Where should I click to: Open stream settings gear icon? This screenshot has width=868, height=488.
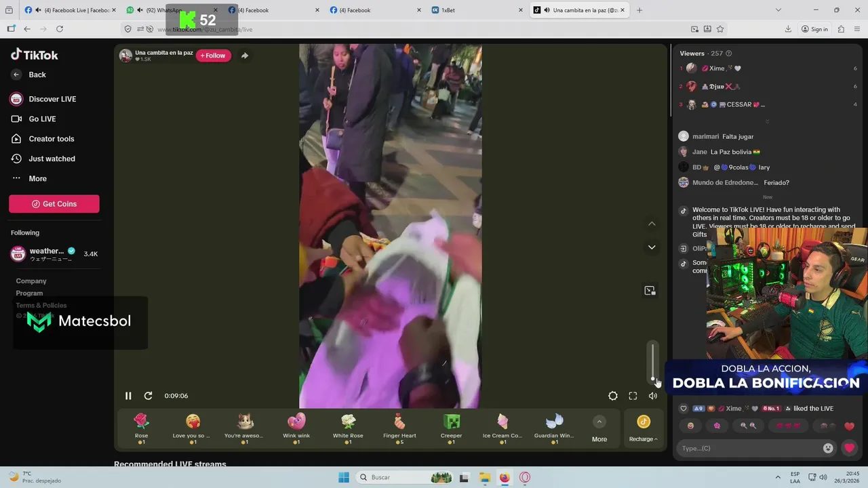tap(613, 396)
